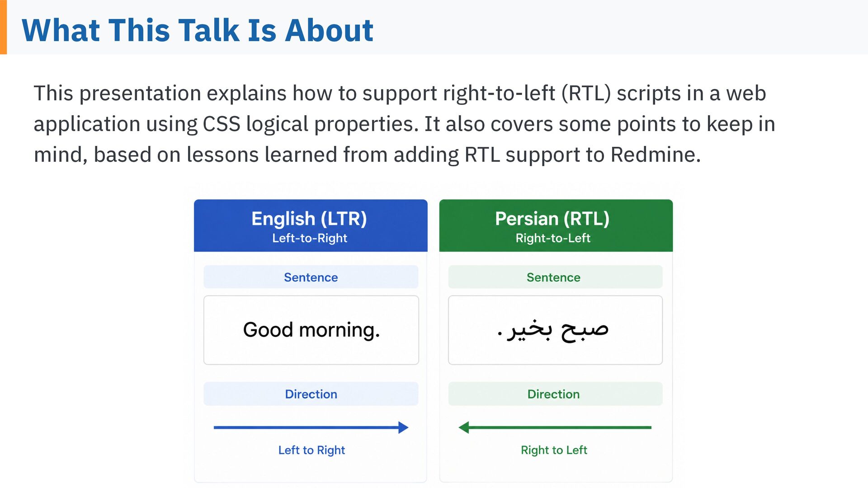This screenshot has height=488, width=868.
Task: Click the orange accent bar beside the title
Action: (3, 27)
